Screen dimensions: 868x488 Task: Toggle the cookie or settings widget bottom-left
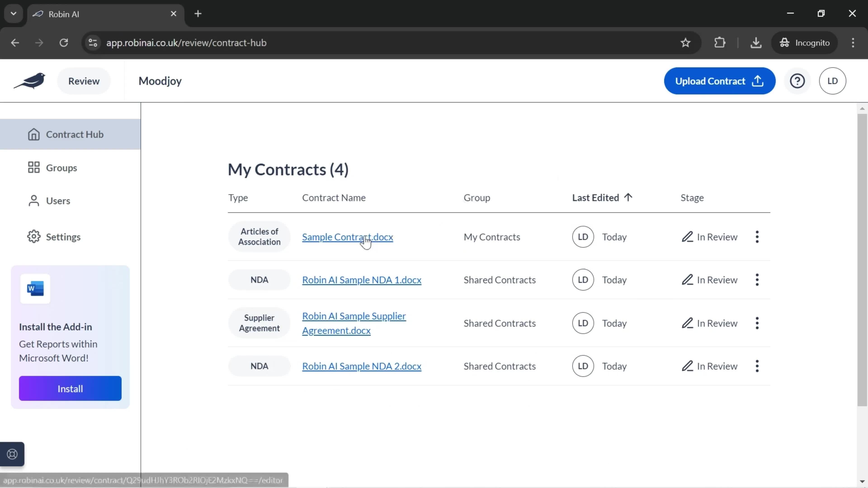pyautogui.click(x=12, y=454)
